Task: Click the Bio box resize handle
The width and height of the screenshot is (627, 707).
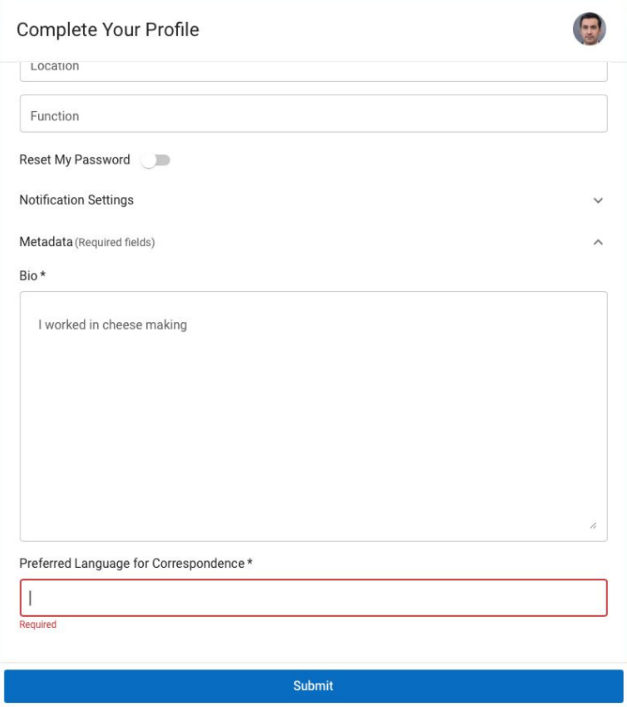Action: pos(593,526)
